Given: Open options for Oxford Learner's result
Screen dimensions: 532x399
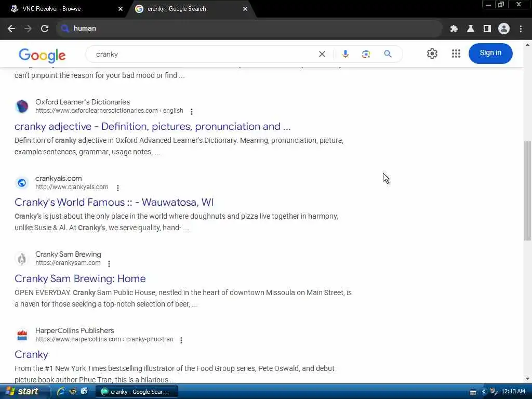Looking at the screenshot, I should 192,111.
